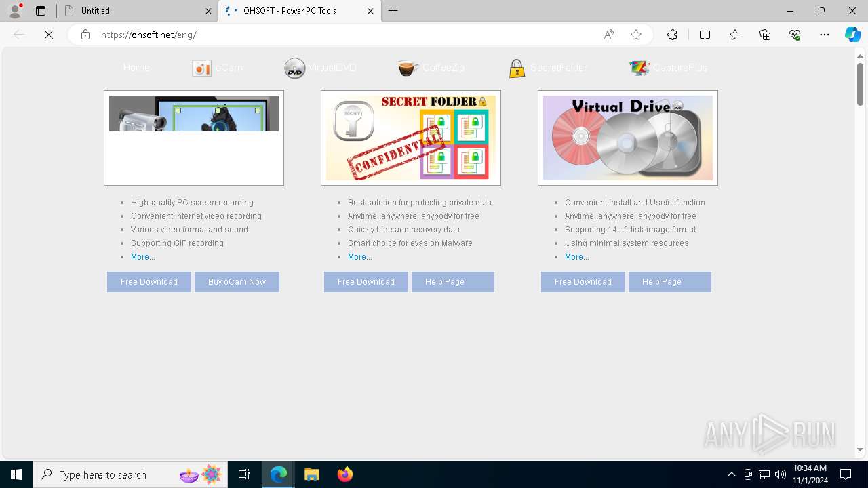Select 'Supporting GIF recording' text
868x488 pixels.
pos(177,243)
